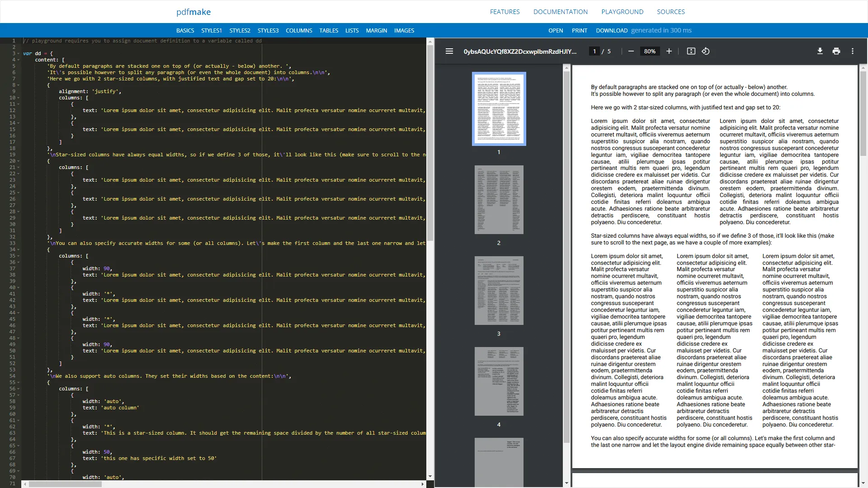Viewport: 868px width, 488px height.
Task: Go to the PLAYGROUND page
Action: click(x=622, y=12)
